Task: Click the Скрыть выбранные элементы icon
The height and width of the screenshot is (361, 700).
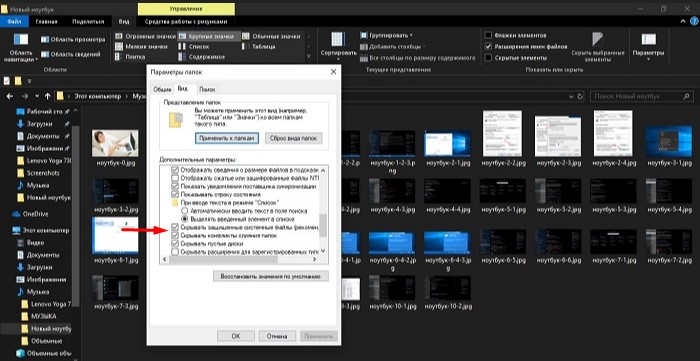Action: pyautogui.click(x=597, y=39)
